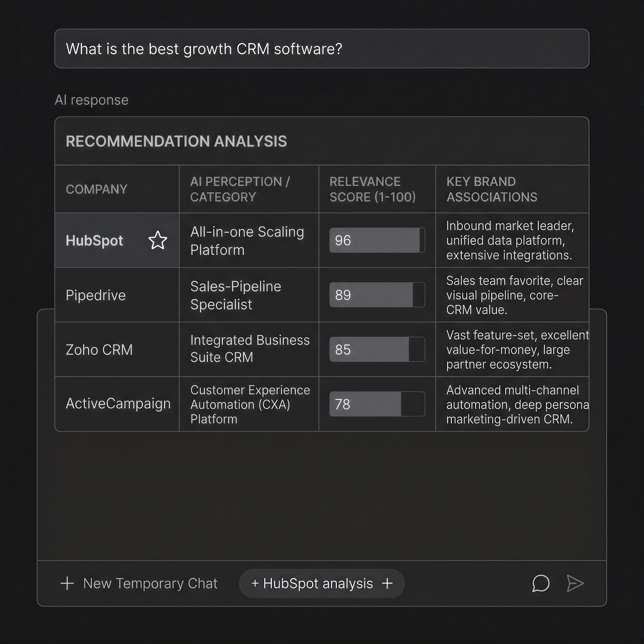Click the AI response label
This screenshot has width=644, height=644.
point(91,100)
